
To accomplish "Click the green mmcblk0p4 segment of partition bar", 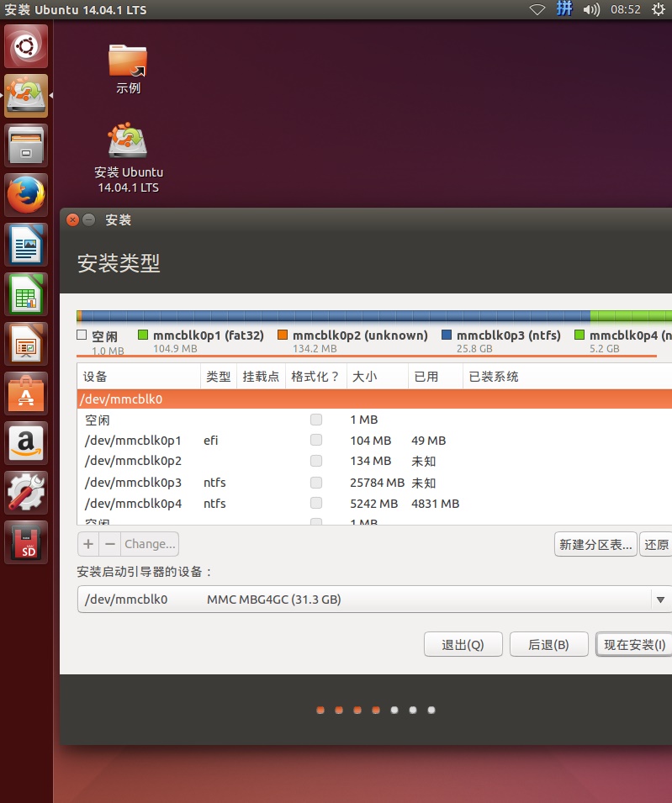I will pos(631,316).
